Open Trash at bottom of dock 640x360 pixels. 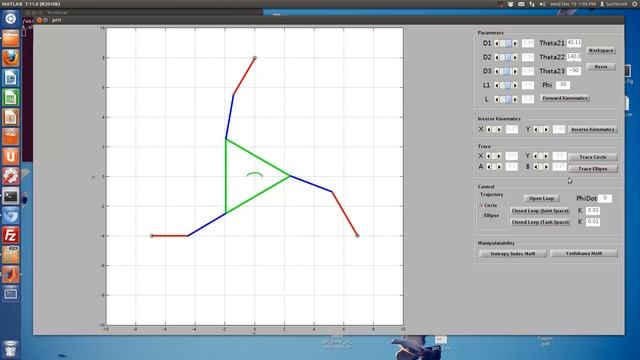click(x=11, y=349)
